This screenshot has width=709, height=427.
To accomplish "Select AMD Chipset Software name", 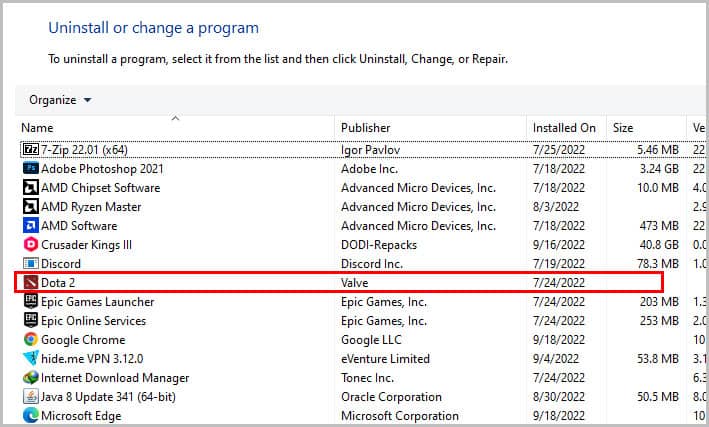I will coord(100,187).
